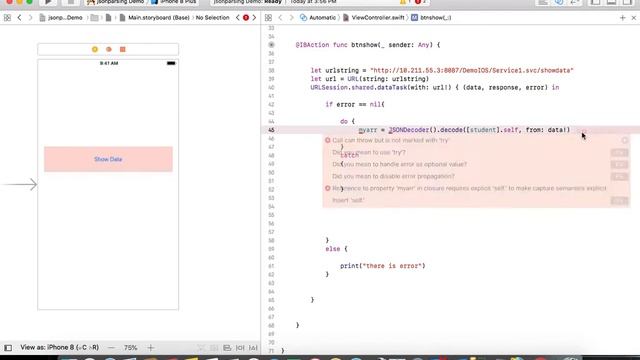Screen dimensions: 640x360
Task: Open the Align constraints menu
Action: click(x=227, y=348)
